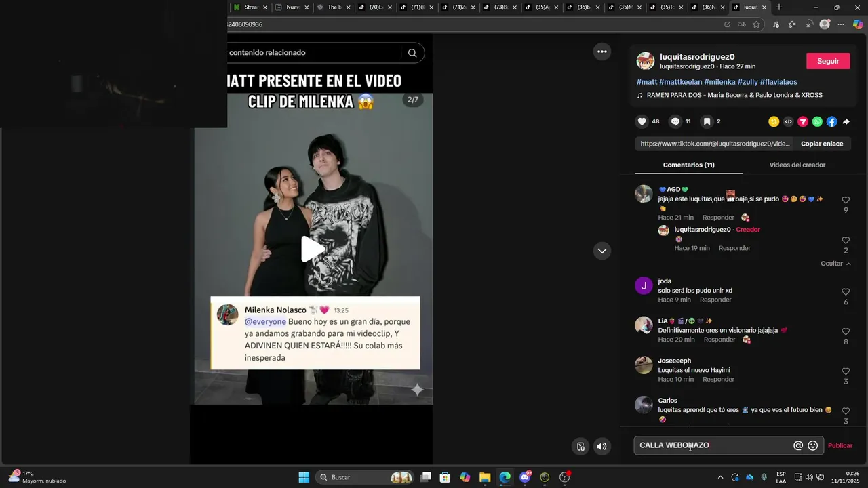Share the video to Facebook

click(831, 122)
